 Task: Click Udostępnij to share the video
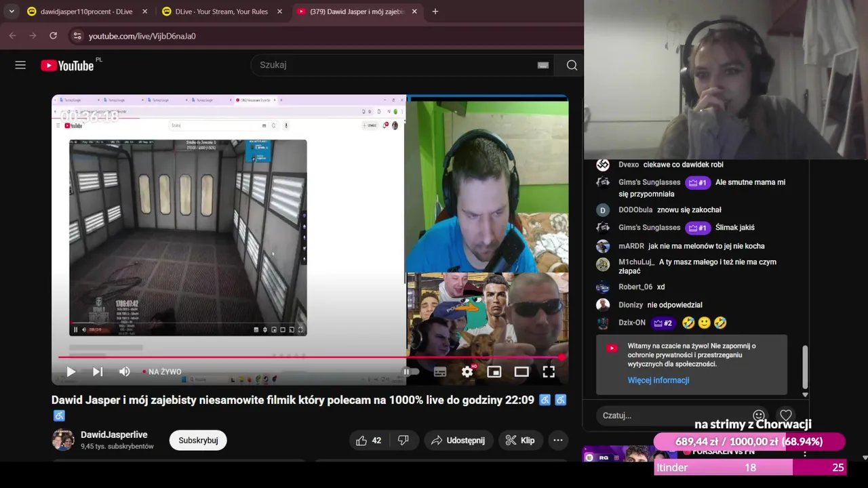[x=458, y=441]
